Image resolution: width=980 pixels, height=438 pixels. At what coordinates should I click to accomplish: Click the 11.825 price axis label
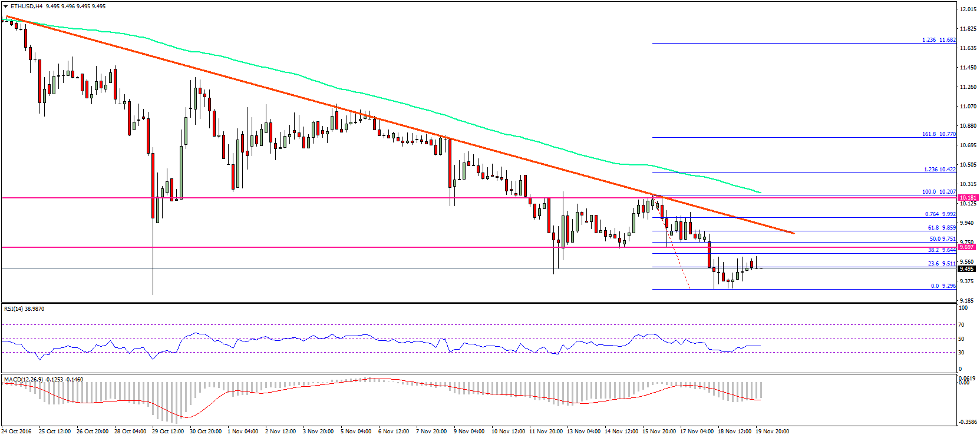click(968, 29)
